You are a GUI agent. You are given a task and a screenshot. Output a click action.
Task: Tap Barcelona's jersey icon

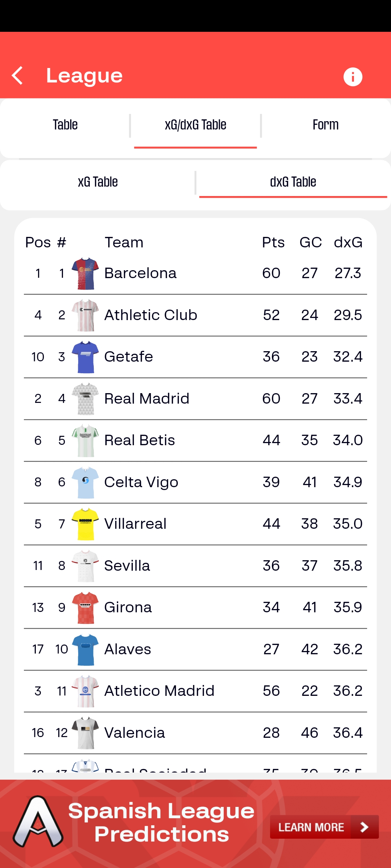(85, 273)
